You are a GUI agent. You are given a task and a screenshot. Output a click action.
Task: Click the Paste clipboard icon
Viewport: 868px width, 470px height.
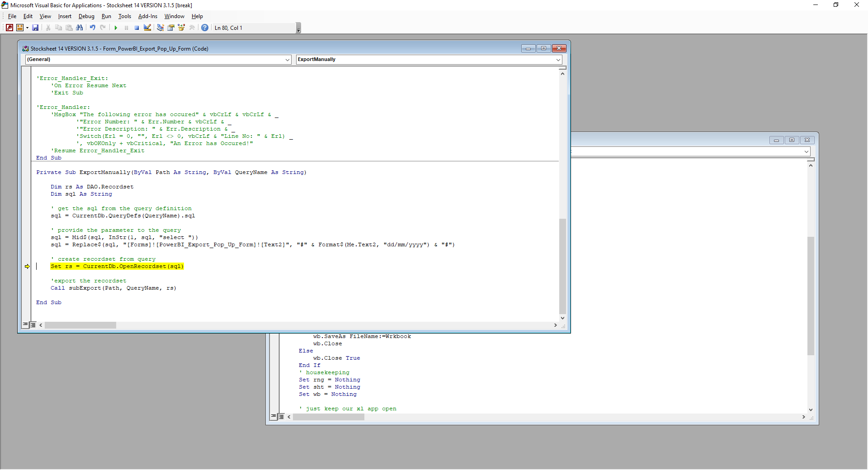click(x=69, y=28)
